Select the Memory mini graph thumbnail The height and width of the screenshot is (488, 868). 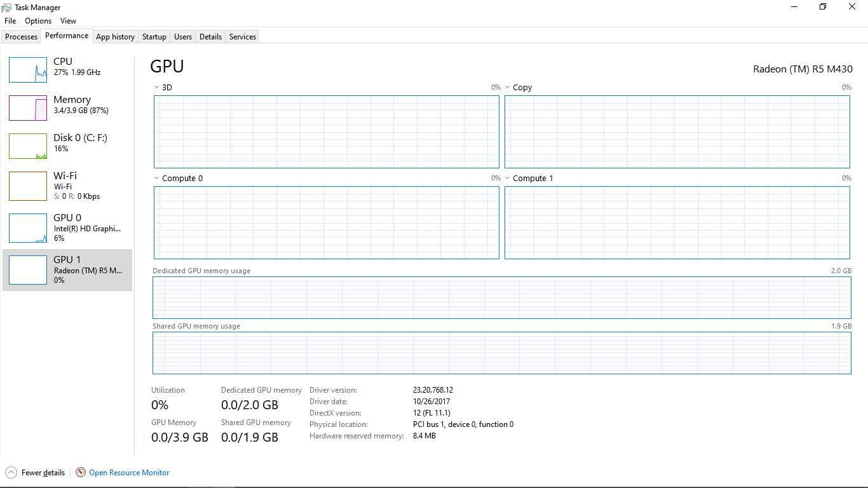28,108
